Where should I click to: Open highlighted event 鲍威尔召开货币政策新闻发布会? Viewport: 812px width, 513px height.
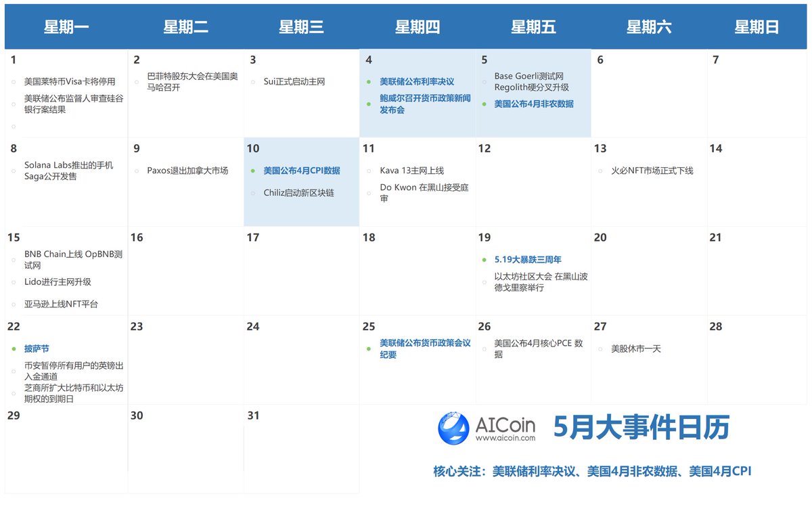[x=425, y=104]
